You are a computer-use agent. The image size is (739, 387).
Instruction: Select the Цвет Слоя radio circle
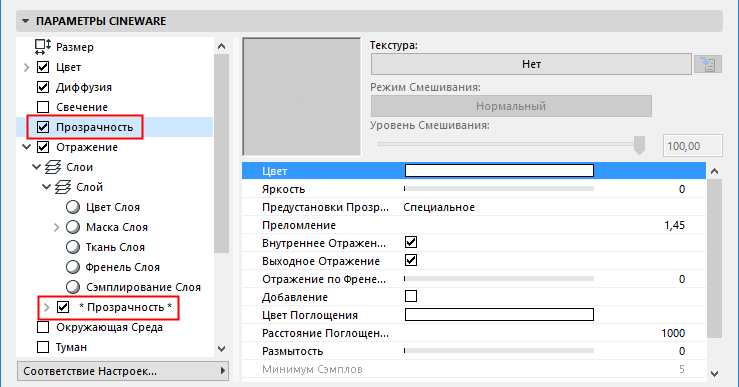click(x=73, y=207)
